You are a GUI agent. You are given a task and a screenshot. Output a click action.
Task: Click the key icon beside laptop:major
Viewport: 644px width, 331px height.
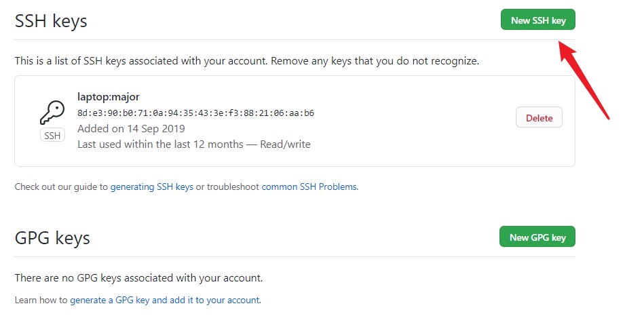52,113
